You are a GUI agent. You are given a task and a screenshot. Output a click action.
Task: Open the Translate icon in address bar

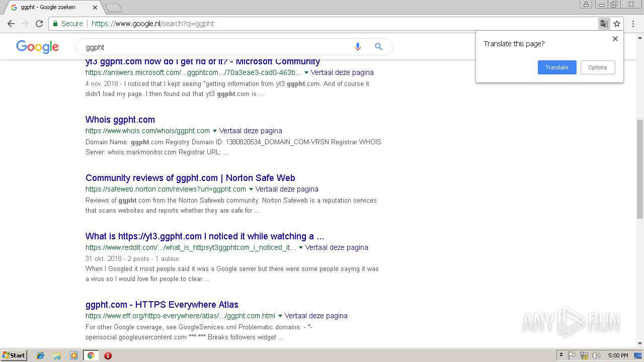click(604, 24)
